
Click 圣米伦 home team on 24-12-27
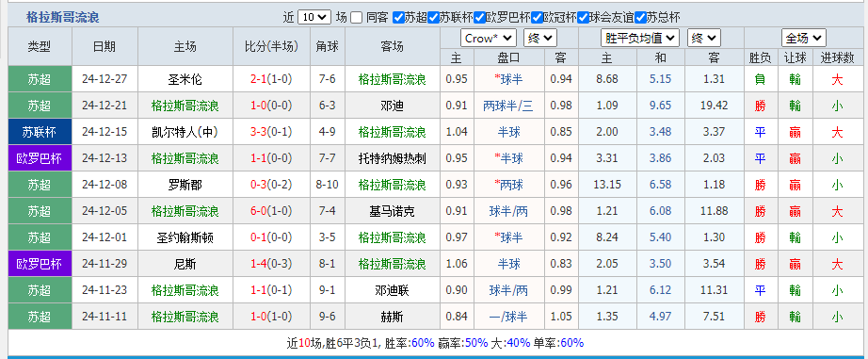click(185, 79)
